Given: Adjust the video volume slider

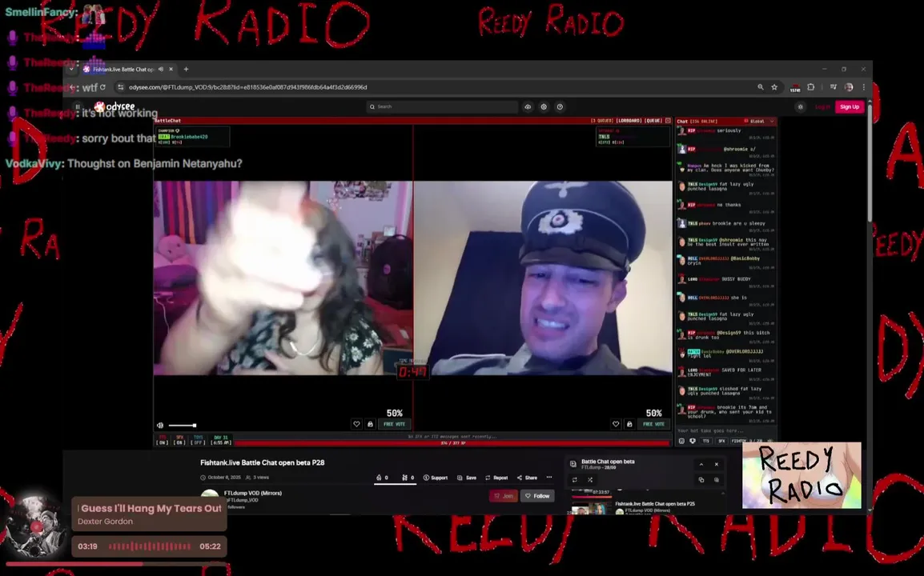Looking at the screenshot, I should pyautogui.click(x=182, y=426).
